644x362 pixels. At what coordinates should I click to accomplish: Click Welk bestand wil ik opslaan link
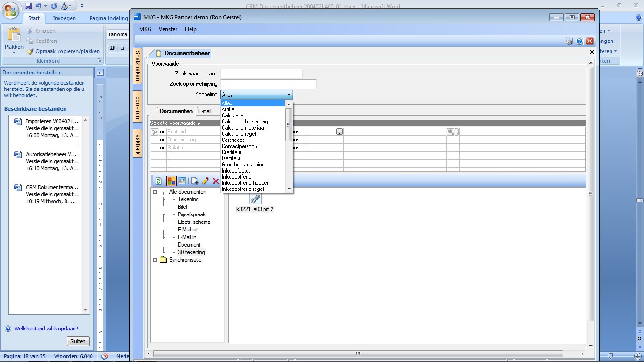point(46,329)
